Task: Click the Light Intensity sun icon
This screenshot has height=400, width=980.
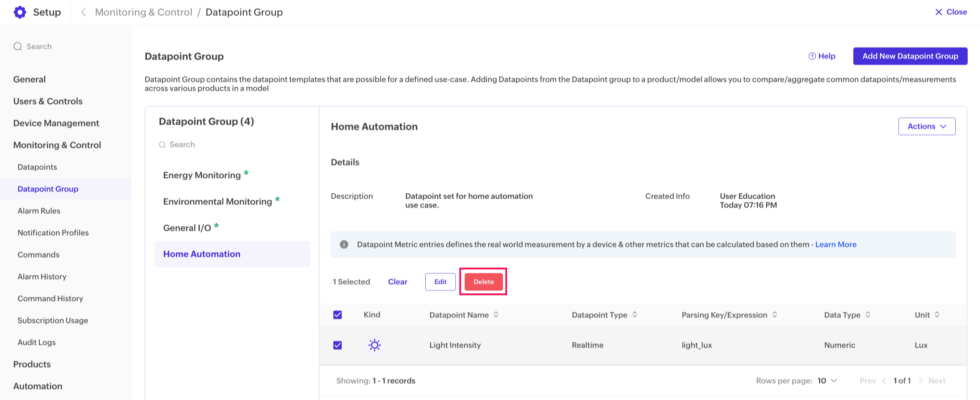Action: click(x=374, y=345)
